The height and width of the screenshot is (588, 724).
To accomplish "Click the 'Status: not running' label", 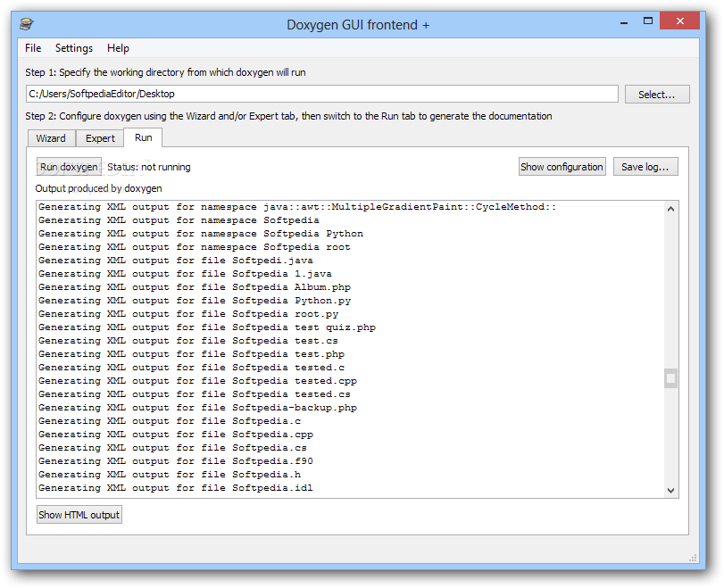I will (x=149, y=167).
